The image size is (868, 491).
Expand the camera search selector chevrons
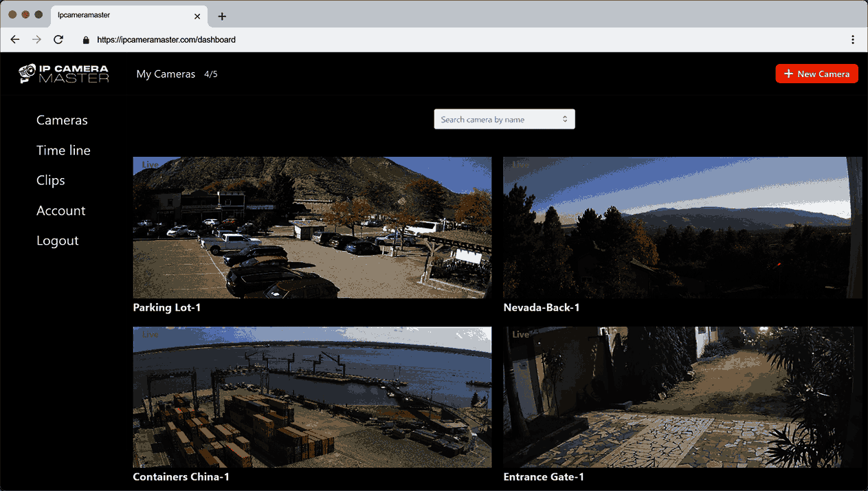(x=564, y=118)
